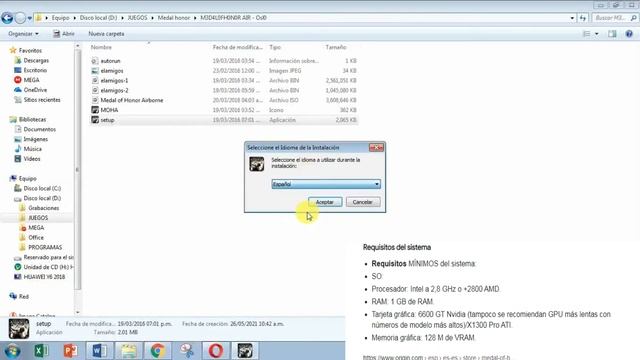640x360 pixels.
Task: Click the Aceptar button in language dialog
Action: coord(325,202)
